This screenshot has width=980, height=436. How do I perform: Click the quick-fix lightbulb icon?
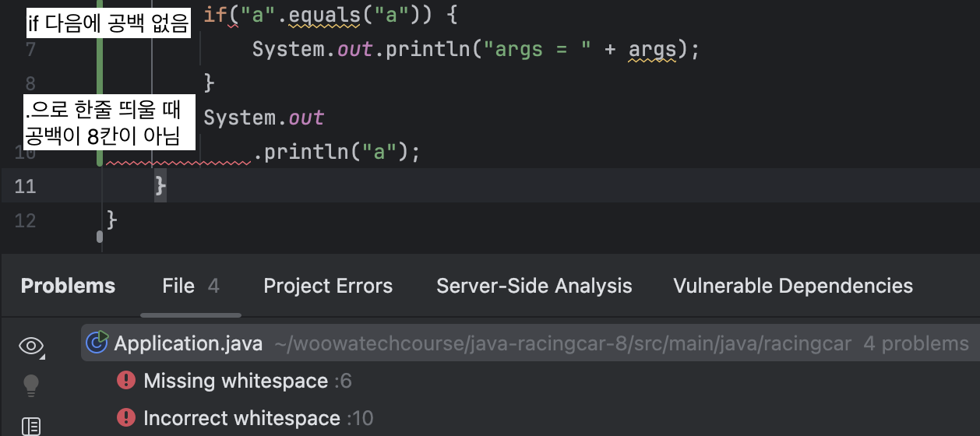coord(31,385)
